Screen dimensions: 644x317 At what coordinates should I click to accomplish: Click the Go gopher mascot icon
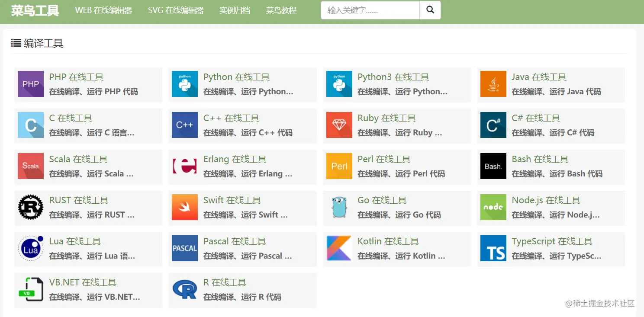point(339,207)
